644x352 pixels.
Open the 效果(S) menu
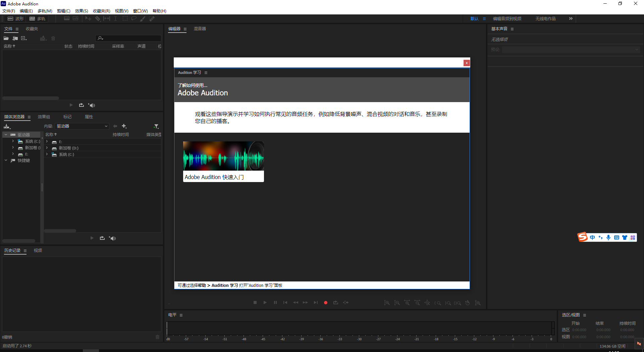click(82, 11)
